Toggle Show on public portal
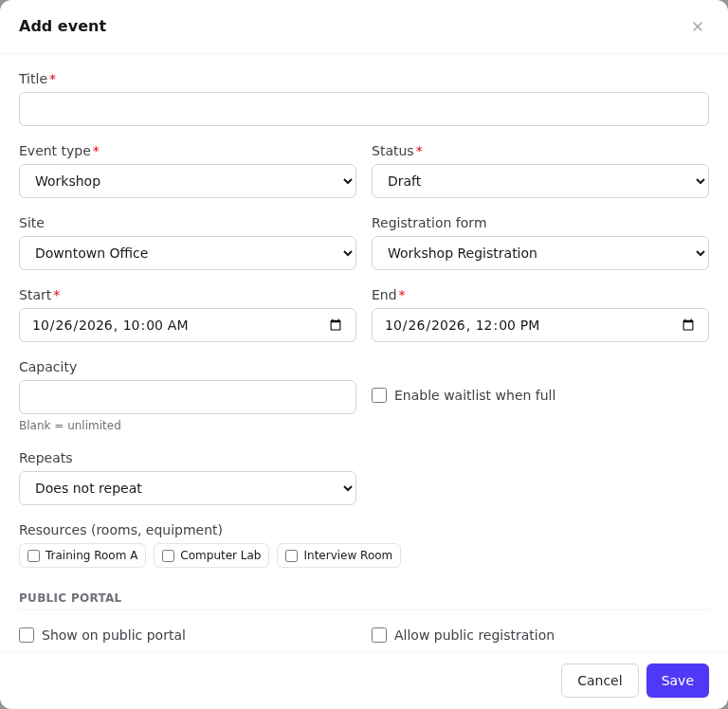728x709 pixels. [27, 635]
